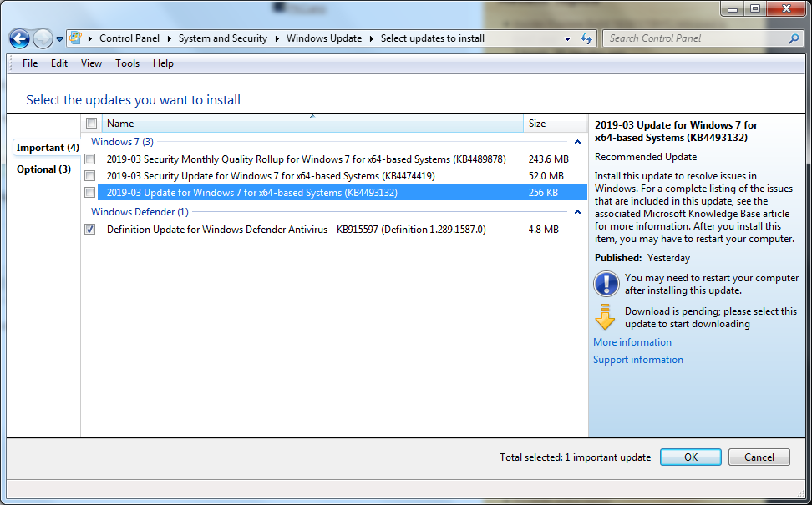Check the KB4489878 Monthly Quality Rollup checkbox
The height and width of the screenshot is (505, 812).
(x=90, y=159)
